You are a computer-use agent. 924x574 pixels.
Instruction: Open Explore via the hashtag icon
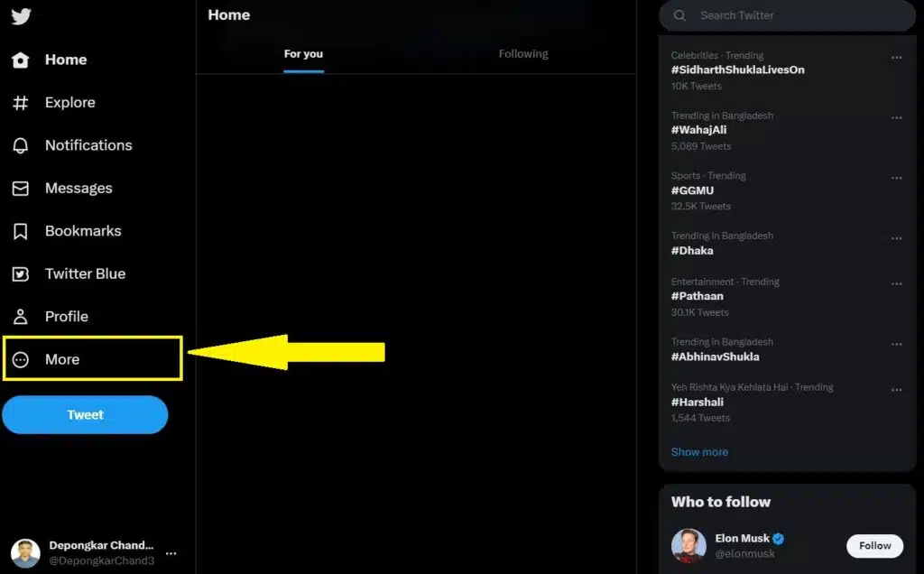[x=21, y=103]
